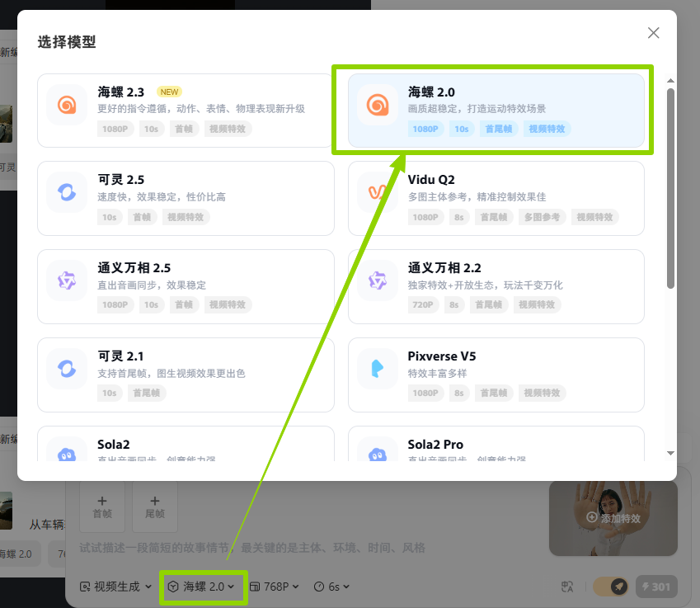700x608 pixels.
Task: Choose the Pixverse V5 model icon
Action: (378, 370)
